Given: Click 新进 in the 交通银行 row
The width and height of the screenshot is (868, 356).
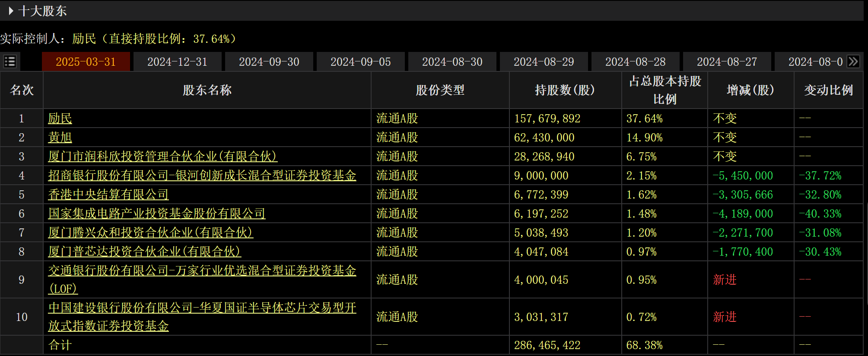Looking at the screenshot, I should pos(725,280).
